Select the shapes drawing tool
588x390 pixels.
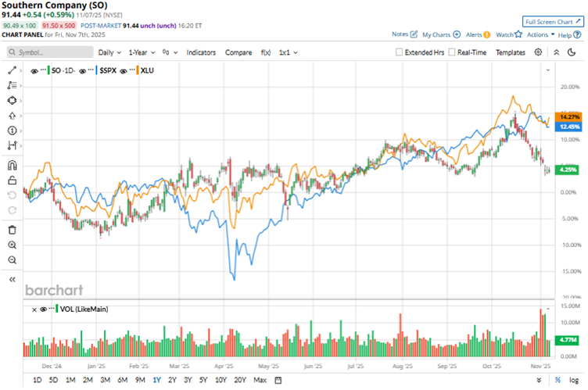12,101
